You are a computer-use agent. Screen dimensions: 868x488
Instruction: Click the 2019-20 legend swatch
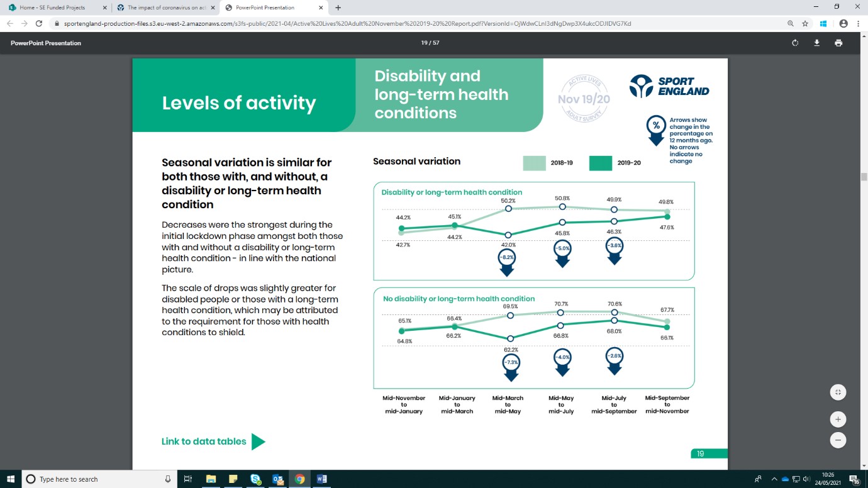click(601, 163)
